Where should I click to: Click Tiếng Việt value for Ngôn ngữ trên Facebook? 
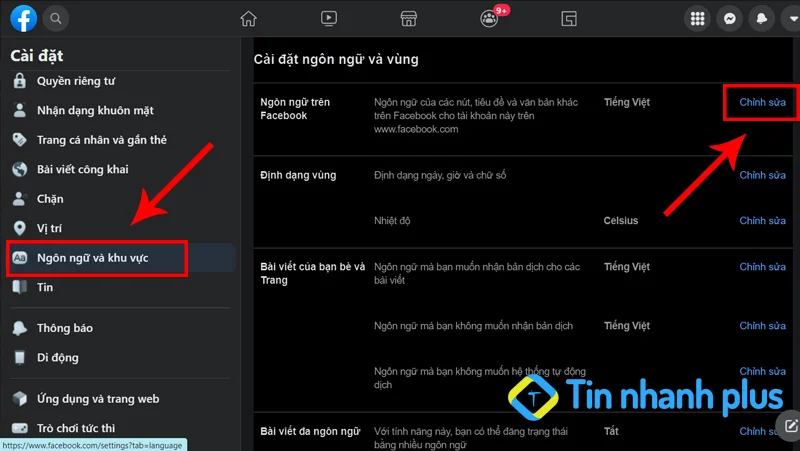(627, 102)
